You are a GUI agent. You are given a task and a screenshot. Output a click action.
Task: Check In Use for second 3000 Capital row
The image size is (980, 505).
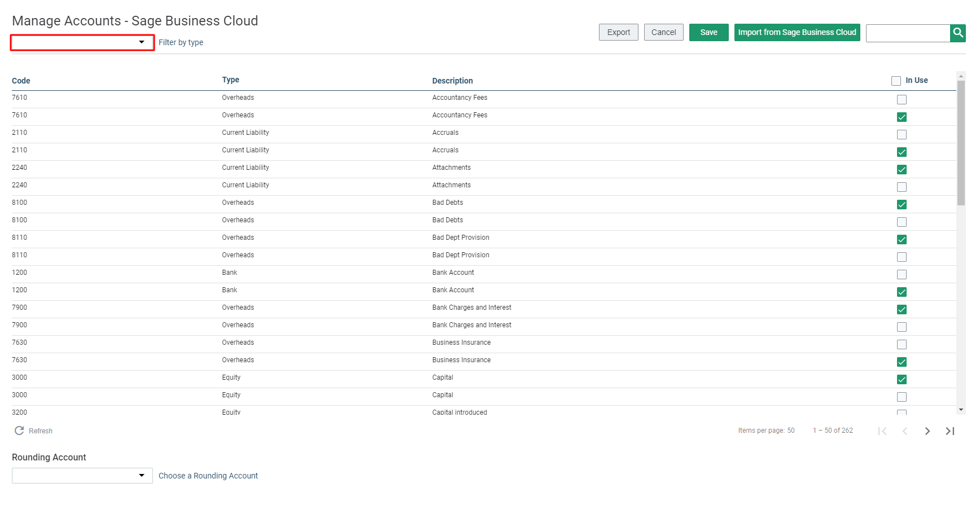click(902, 397)
